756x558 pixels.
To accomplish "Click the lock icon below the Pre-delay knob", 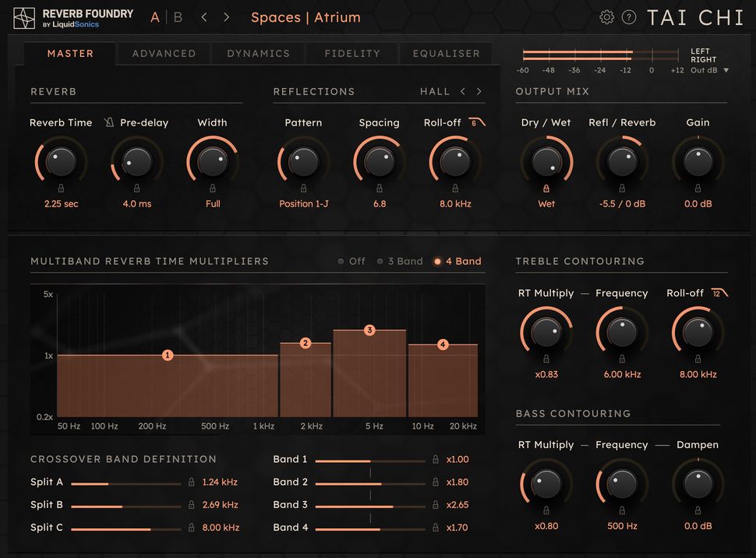I will click(x=136, y=187).
